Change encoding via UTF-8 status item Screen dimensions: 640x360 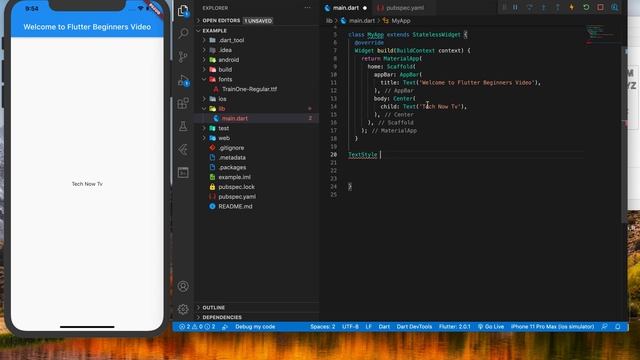click(x=350, y=327)
